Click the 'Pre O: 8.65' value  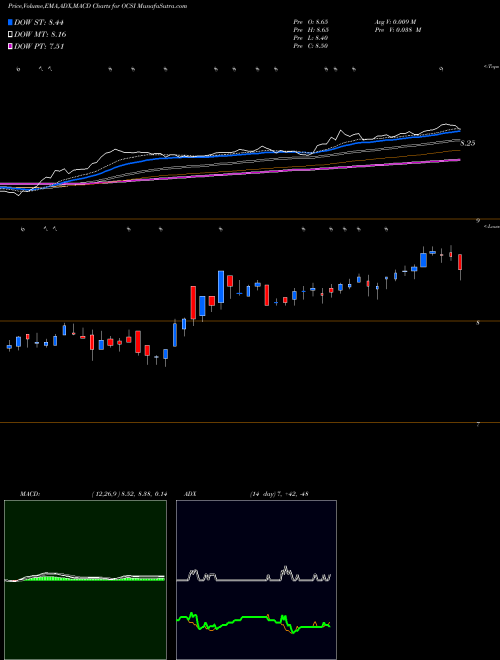(x=311, y=22)
